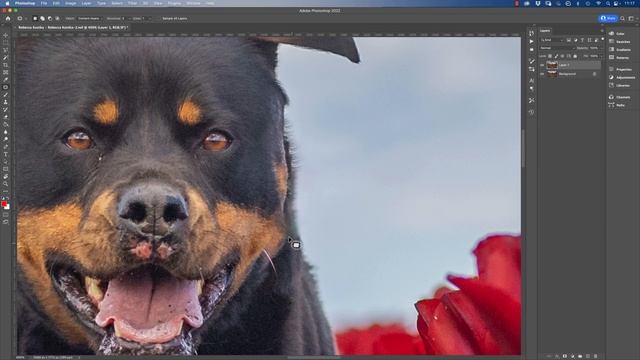Image resolution: width=640 pixels, height=360 pixels.
Task: Open the Color panel icon
Action: pyautogui.click(x=611, y=33)
